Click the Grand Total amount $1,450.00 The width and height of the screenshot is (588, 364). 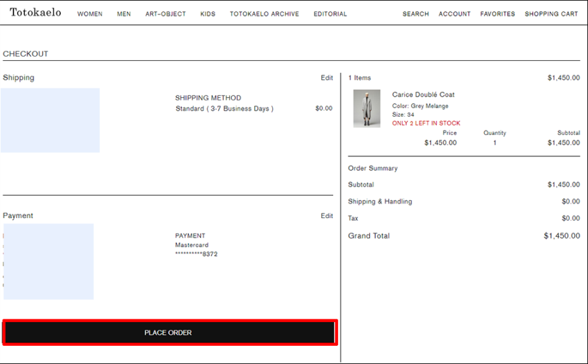click(x=562, y=236)
